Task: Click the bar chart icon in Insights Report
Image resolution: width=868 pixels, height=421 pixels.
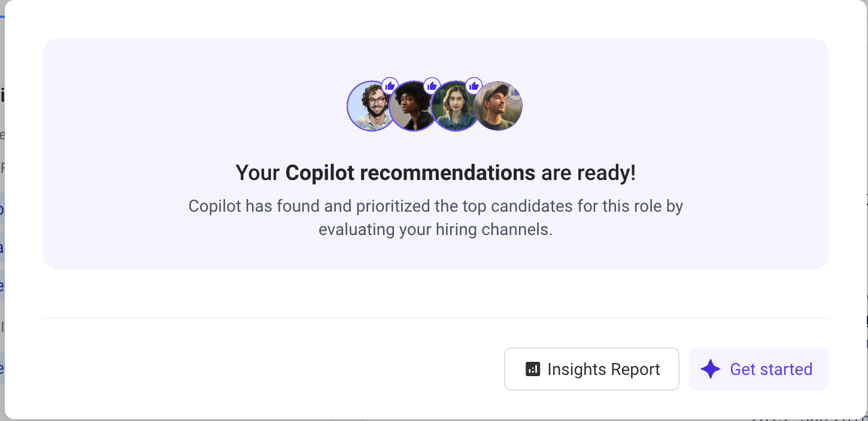Action: pos(533,369)
